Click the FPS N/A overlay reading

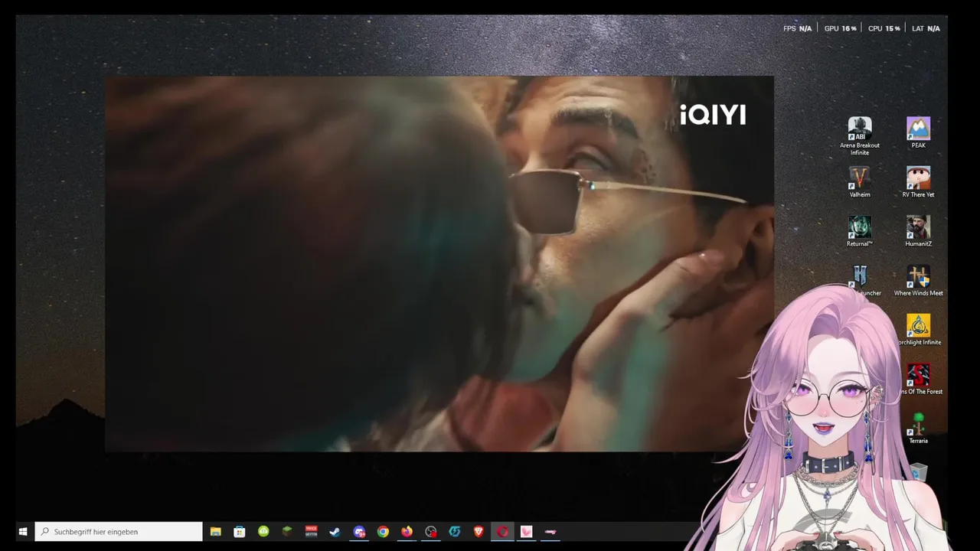coord(797,28)
